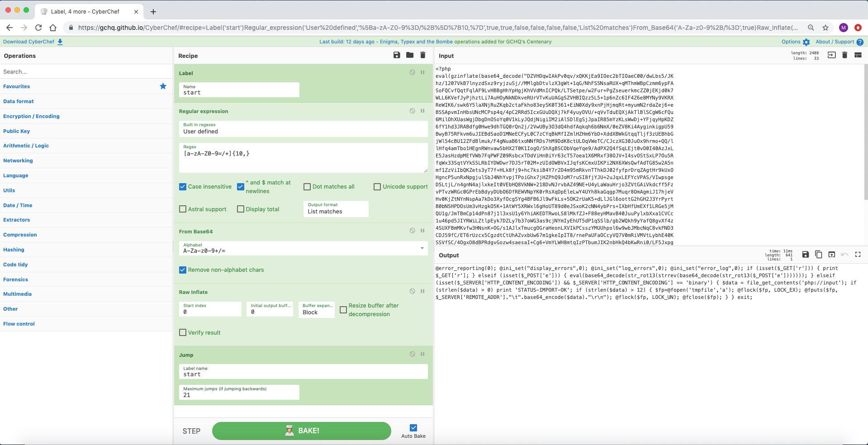
Task: Toggle Auto Bake checkbox
Action: coord(413,427)
